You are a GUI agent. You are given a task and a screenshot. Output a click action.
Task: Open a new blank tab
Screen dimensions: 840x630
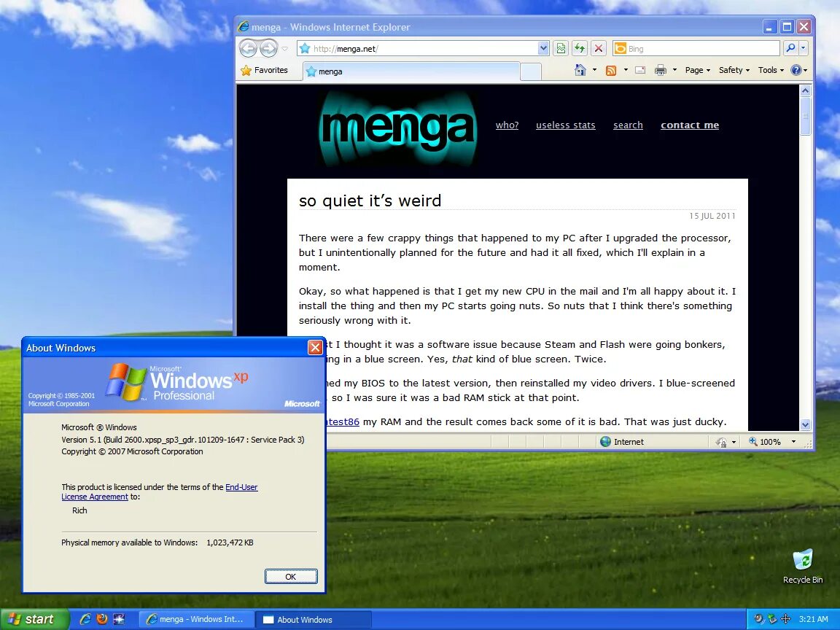coord(530,71)
